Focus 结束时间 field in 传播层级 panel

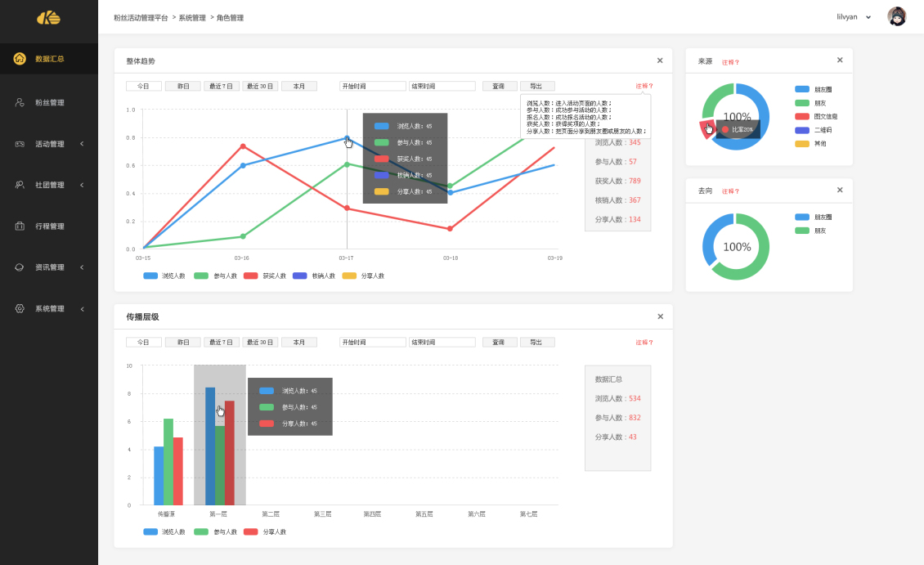pyautogui.click(x=442, y=343)
